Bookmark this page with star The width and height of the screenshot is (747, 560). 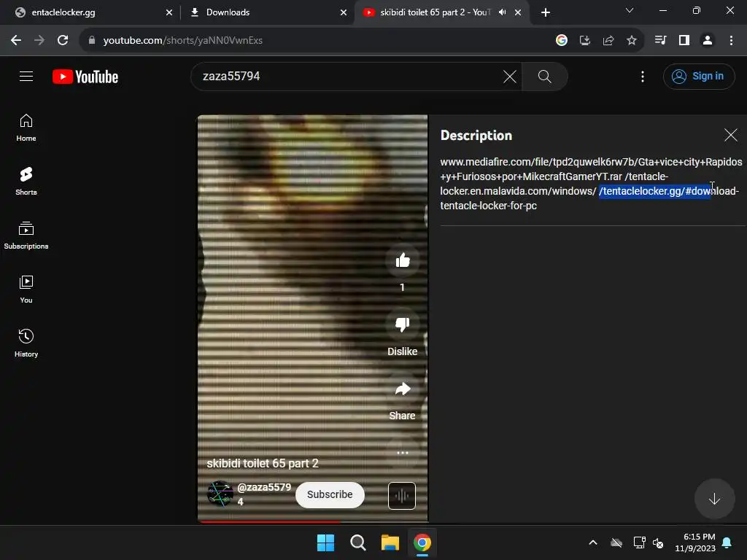click(x=632, y=41)
